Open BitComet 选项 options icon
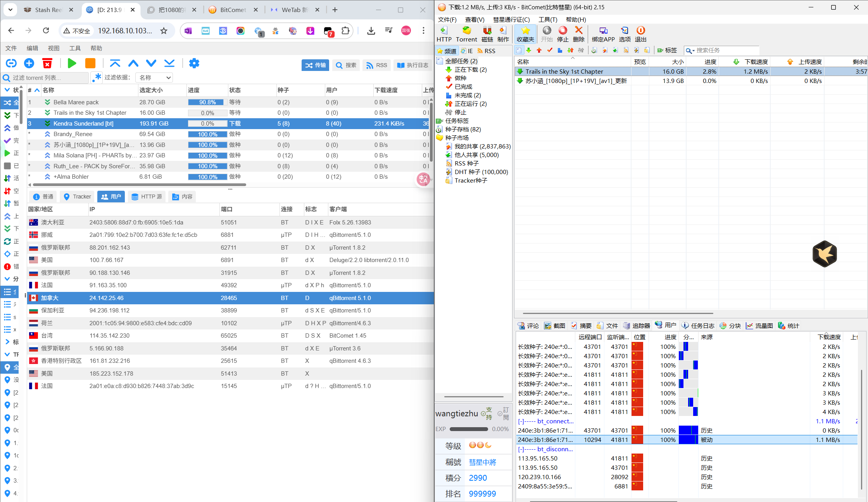 click(x=624, y=34)
